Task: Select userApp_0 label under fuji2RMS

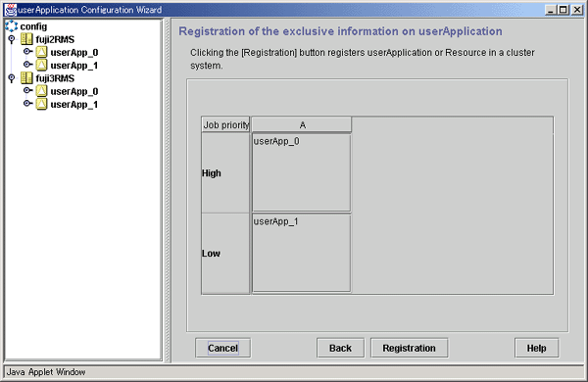Action: tap(74, 53)
